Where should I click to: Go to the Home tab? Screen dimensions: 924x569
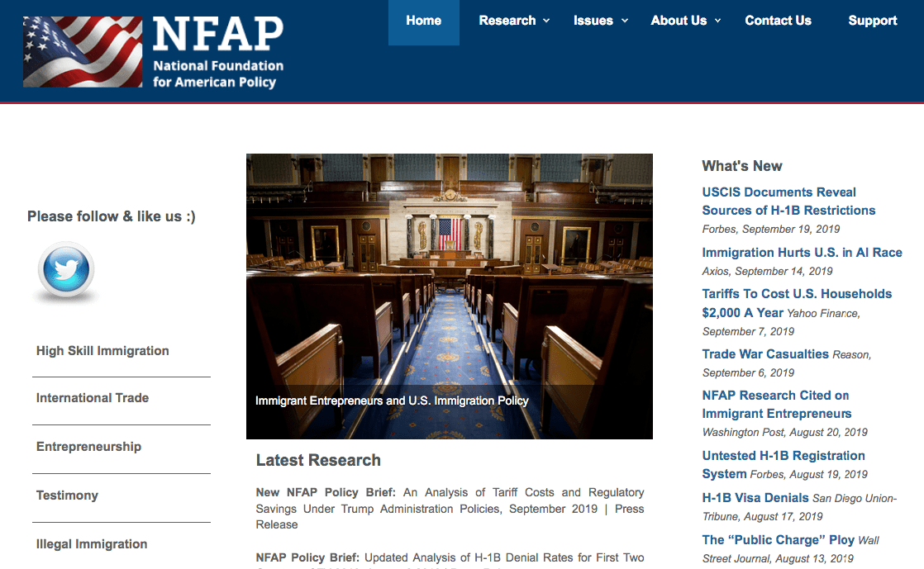424,21
